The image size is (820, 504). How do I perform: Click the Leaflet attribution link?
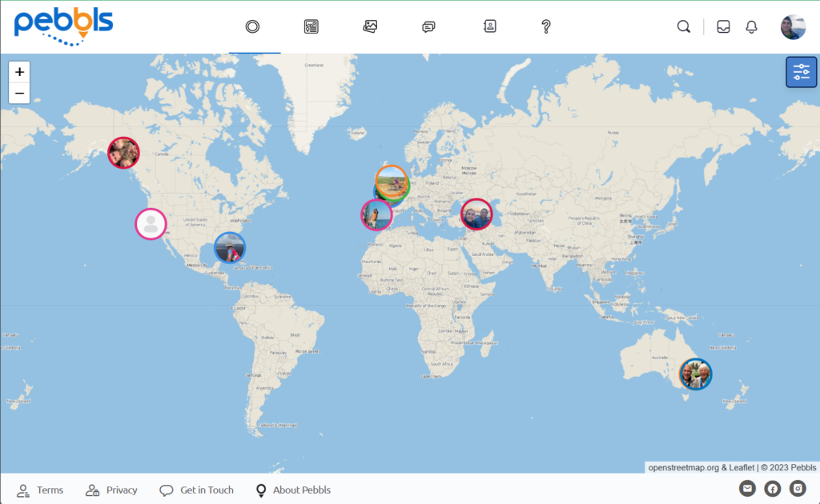point(742,467)
